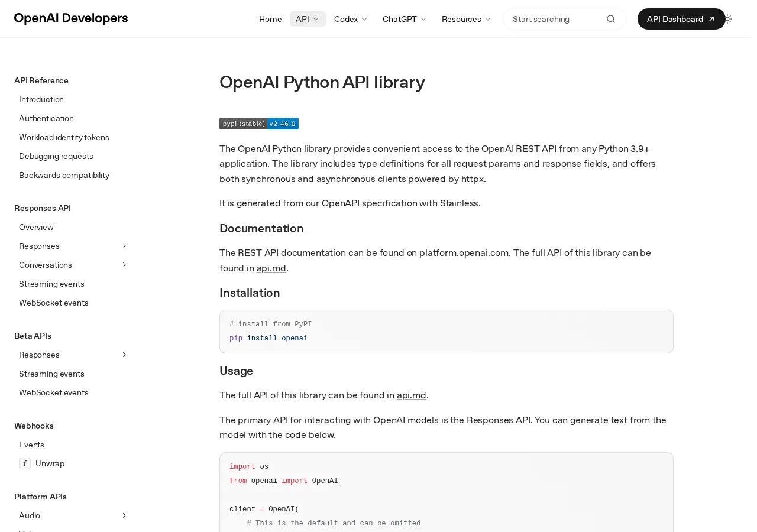The image size is (757, 532).
Task: Click the Documentation heading
Action: (261, 228)
